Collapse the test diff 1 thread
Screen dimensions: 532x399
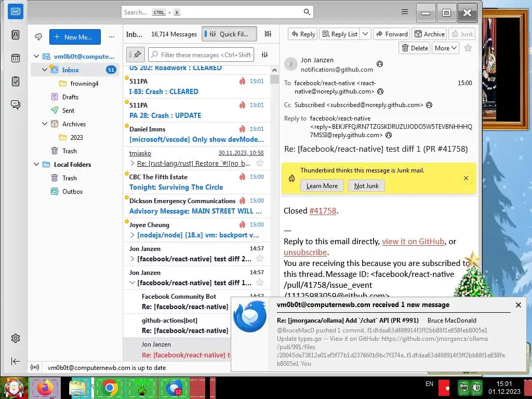(132, 283)
